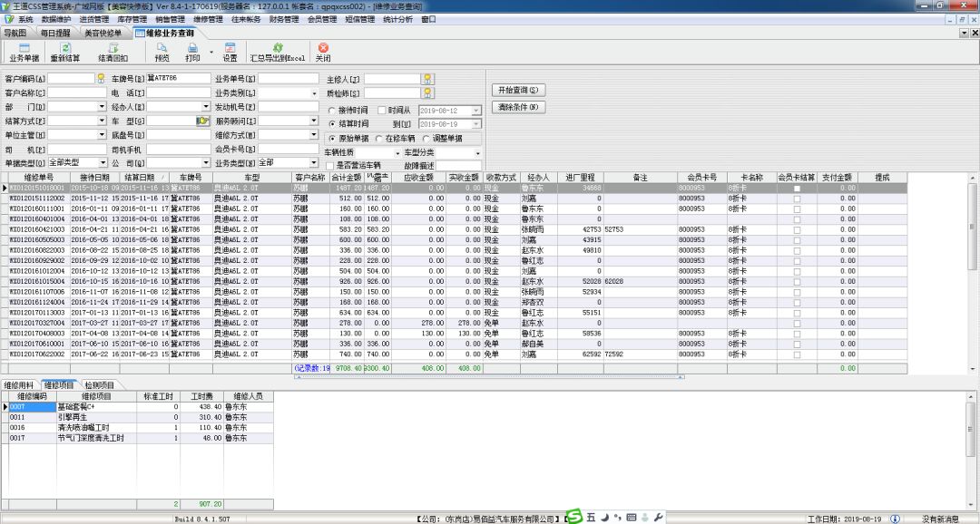Image resolution: width=980 pixels, height=524 pixels.
Task: Open 设置 settings from toolbar
Action: point(230,48)
